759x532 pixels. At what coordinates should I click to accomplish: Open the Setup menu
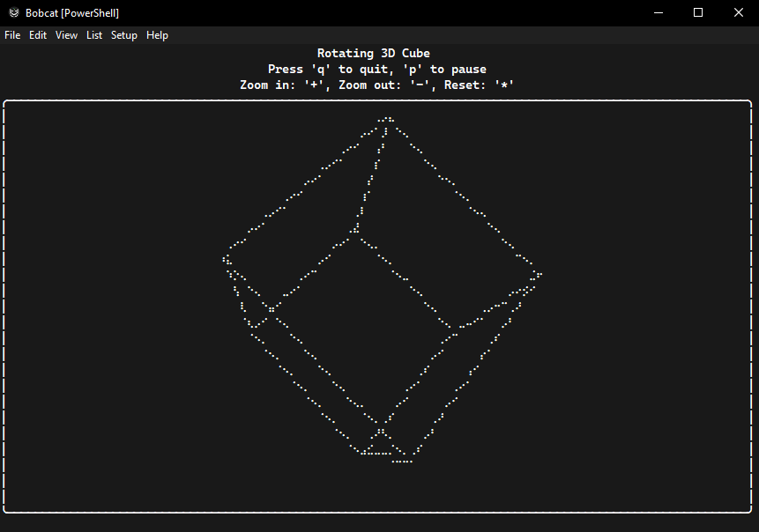(x=124, y=35)
